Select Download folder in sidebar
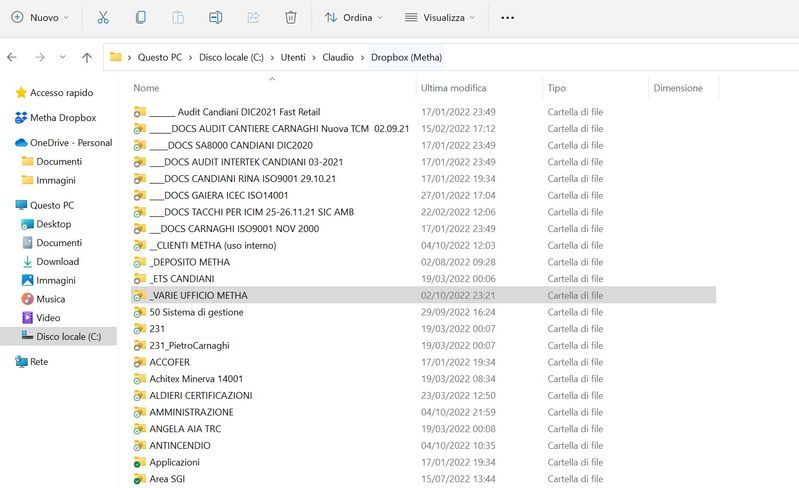This screenshot has width=799, height=488. pos(57,262)
